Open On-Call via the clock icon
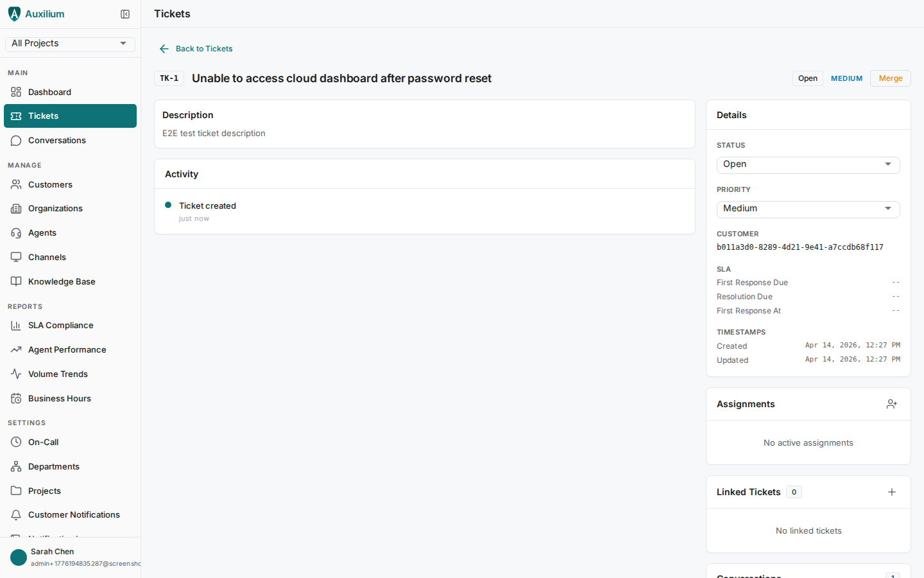The width and height of the screenshot is (924, 578). point(15,442)
